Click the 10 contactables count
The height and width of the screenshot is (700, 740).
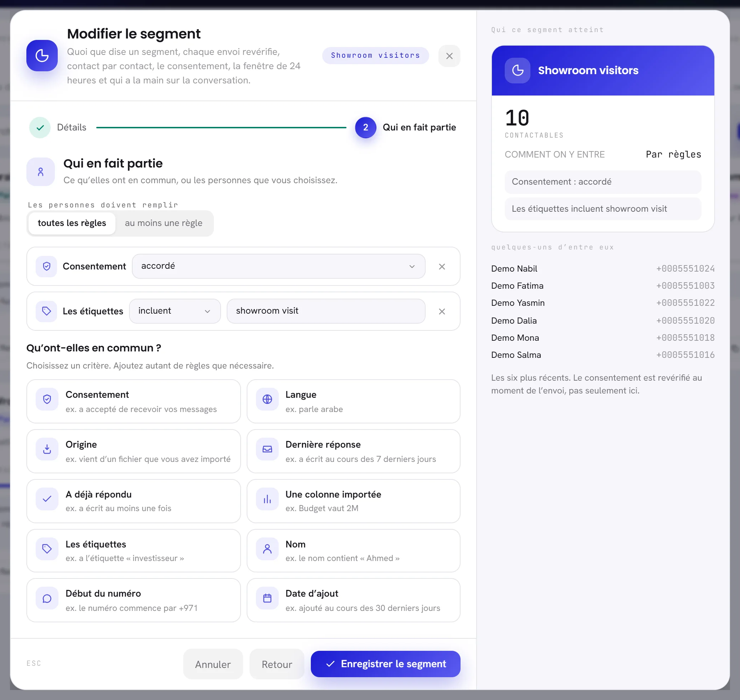coord(517,118)
